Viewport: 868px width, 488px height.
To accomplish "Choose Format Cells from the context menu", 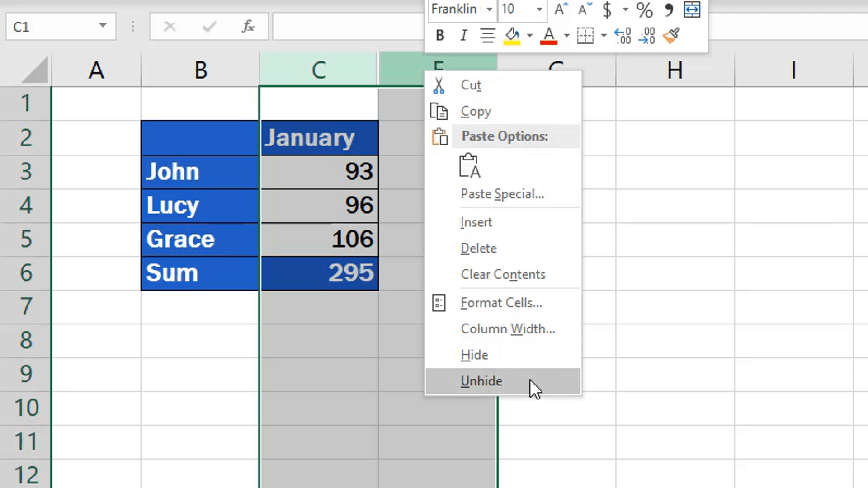I will [501, 303].
